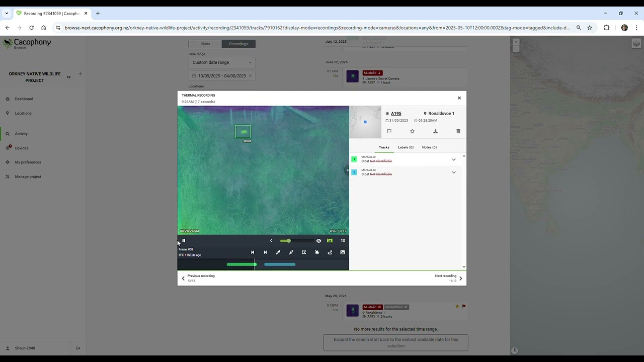Open Devices in sidebar
Viewport: 644px width, 362px height.
[22, 148]
